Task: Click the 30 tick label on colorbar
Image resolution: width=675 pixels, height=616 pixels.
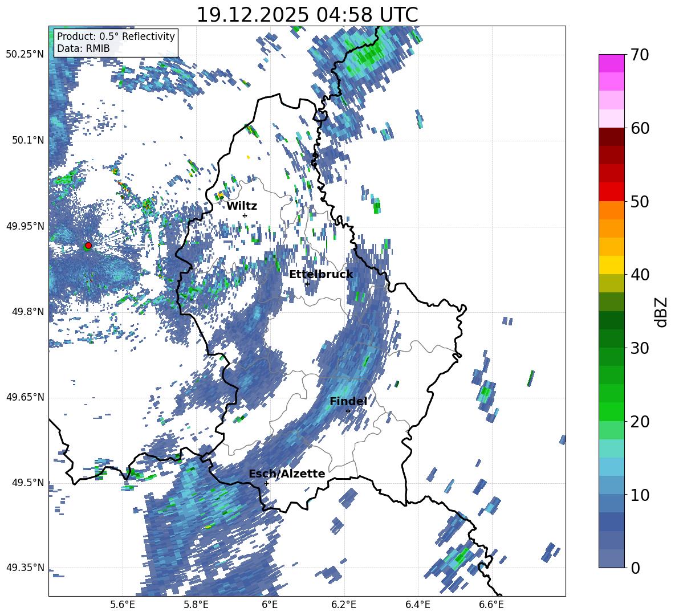Action: point(640,348)
